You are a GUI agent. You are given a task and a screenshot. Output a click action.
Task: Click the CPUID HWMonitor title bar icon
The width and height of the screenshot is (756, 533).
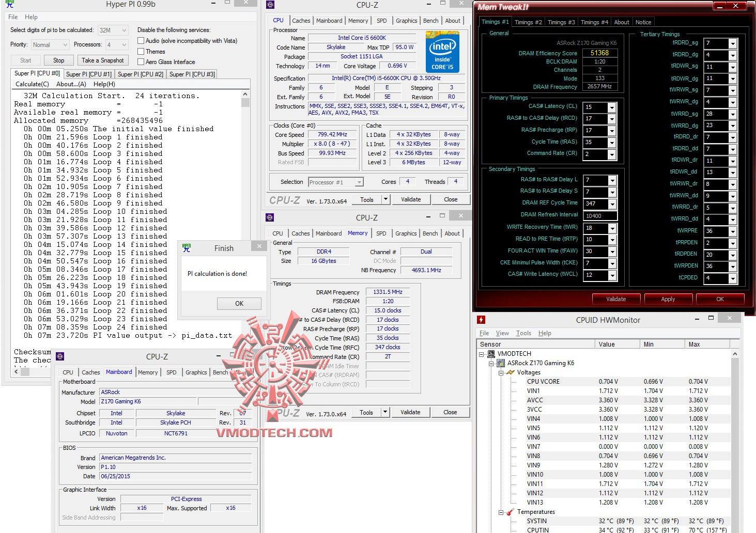(481, 320)
